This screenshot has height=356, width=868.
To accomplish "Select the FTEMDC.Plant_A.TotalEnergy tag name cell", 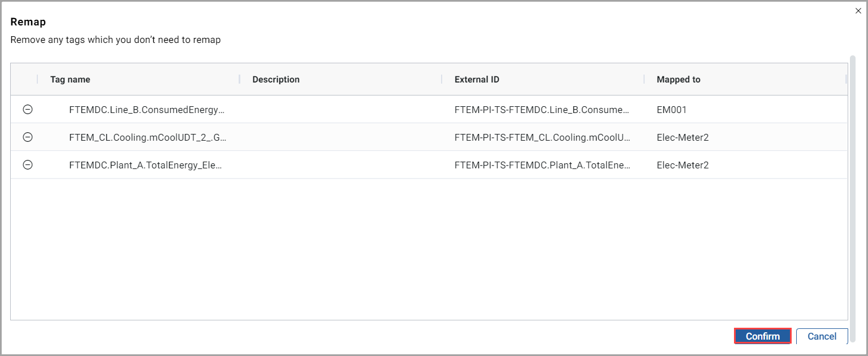I will tap(146, 165).
